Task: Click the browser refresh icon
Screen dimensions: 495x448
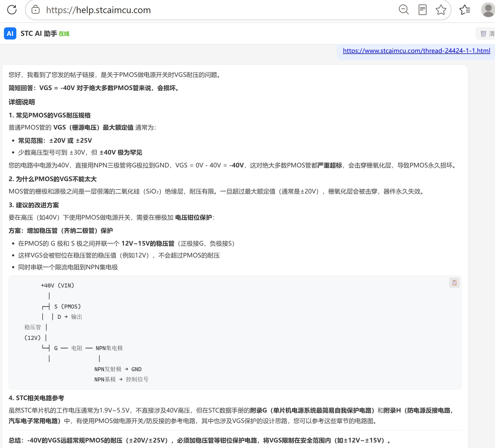Action: coord(12,10)
